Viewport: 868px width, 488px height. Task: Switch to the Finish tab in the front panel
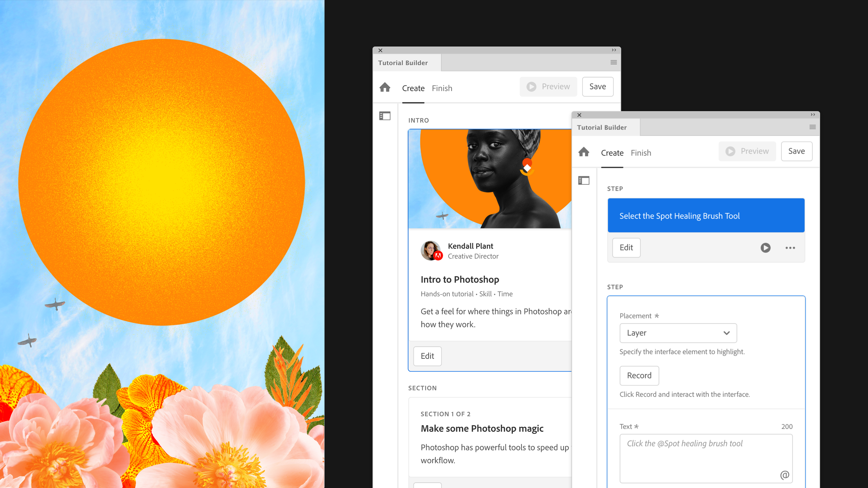click(641, 153)
